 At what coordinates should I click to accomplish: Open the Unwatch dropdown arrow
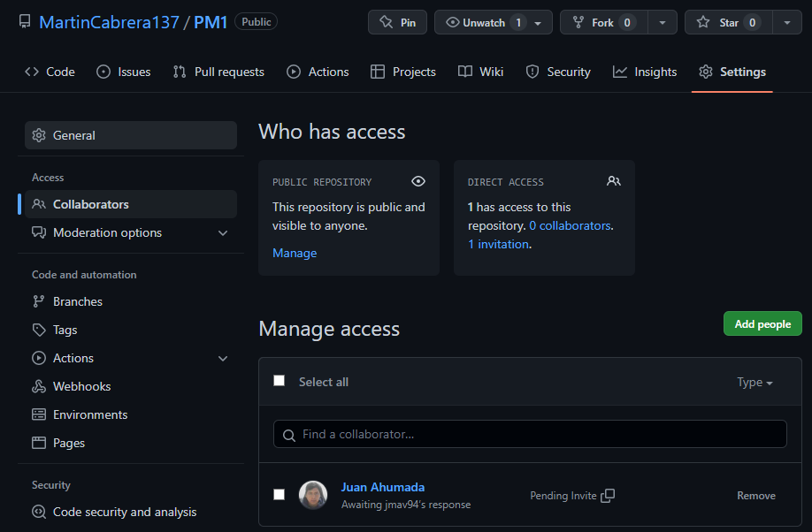pos(540,22)
